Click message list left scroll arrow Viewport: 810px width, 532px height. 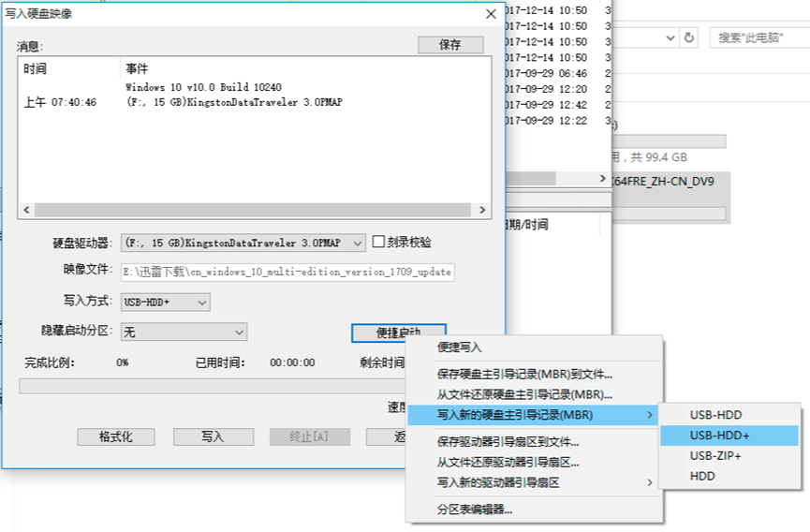point(26,210)
